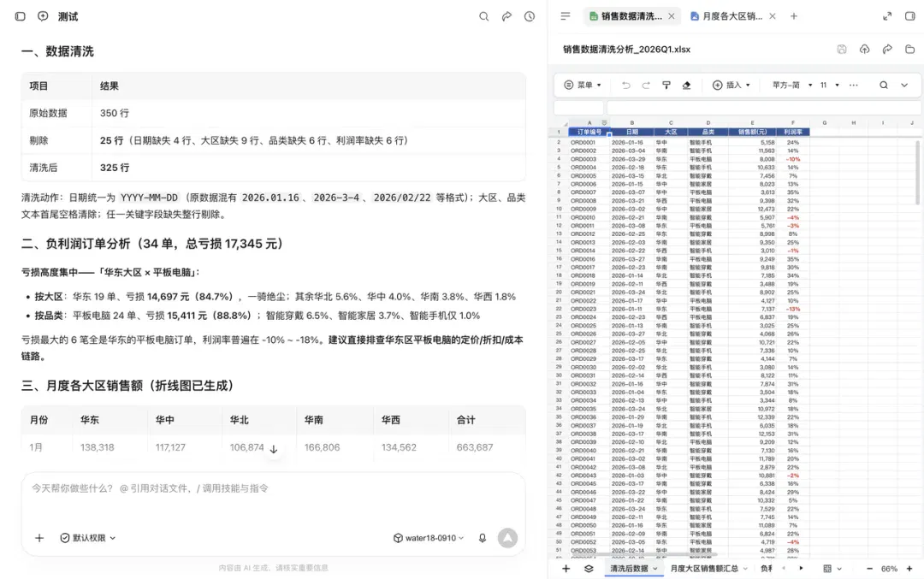Image resolution: width=924 pixels, height=579 pixels.
Task: Click the save disk icon next to filename
Action: [842, 50]
